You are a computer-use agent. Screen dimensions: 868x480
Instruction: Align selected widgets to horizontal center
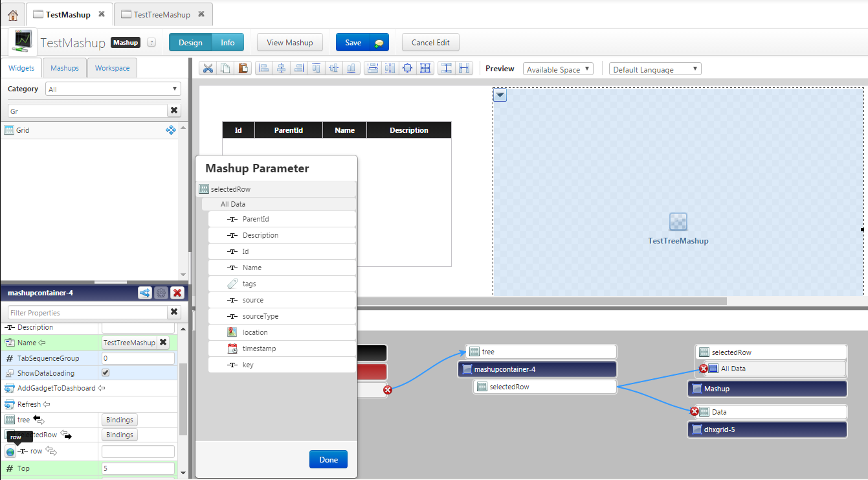pos(281,68)
